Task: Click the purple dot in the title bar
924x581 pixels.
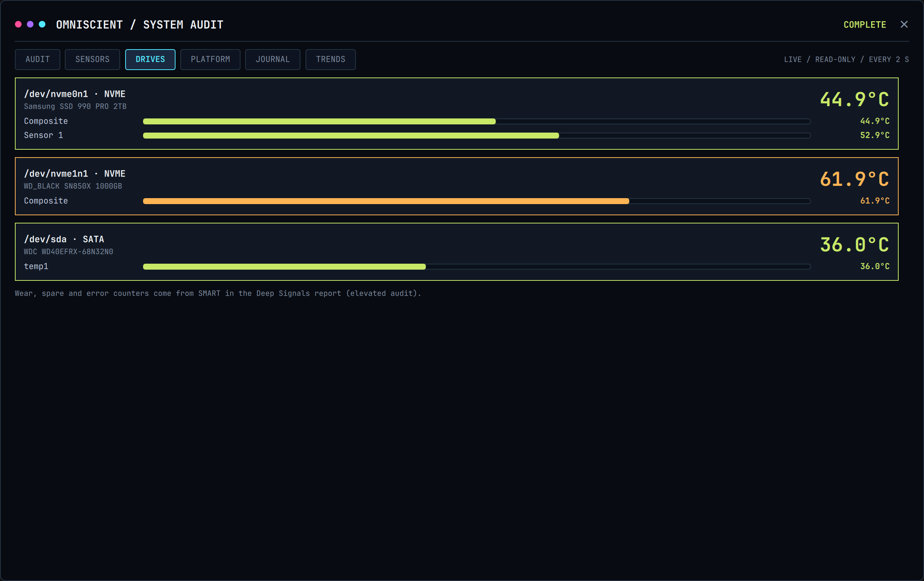Action: coord(30,25)
